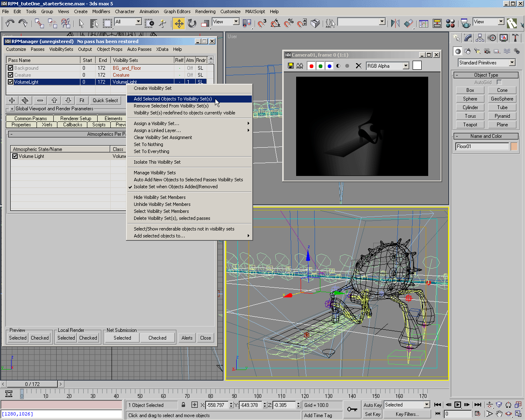
Task: Click the time slider showing 0 / 172
Action: tap(32, 384)
